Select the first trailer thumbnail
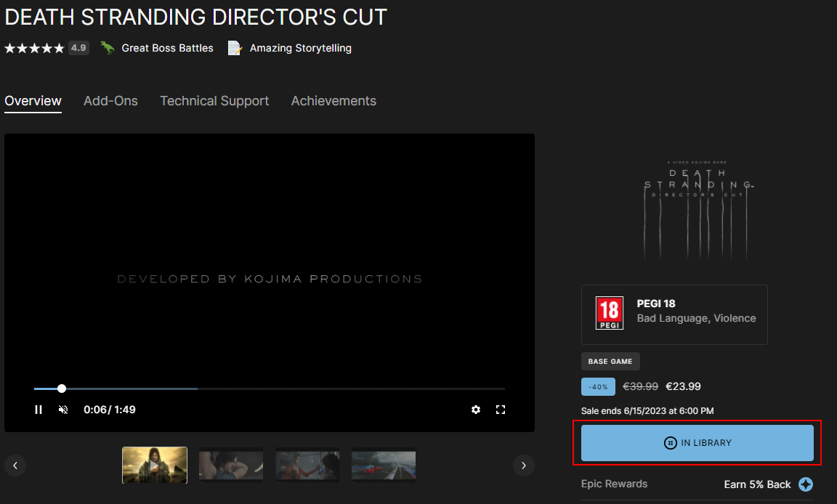Image resolution: width=837 pixels, height=504 pixels. click(x=155, y=465)
